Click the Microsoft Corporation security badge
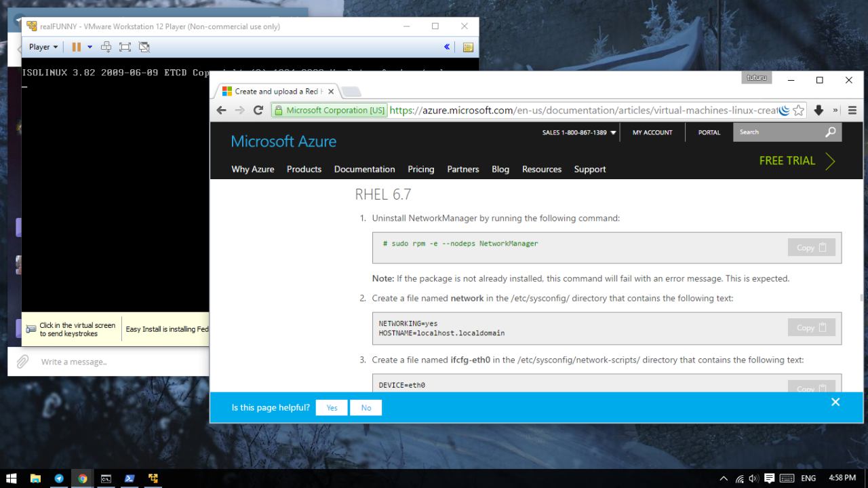This screenshot has height=488, width=868. (330, 110)
